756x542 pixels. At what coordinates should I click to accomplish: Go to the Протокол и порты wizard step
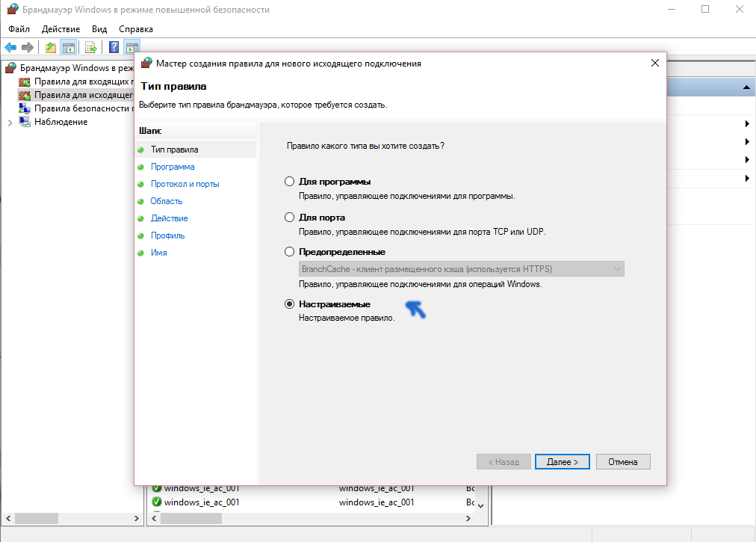tap(185, 184)
